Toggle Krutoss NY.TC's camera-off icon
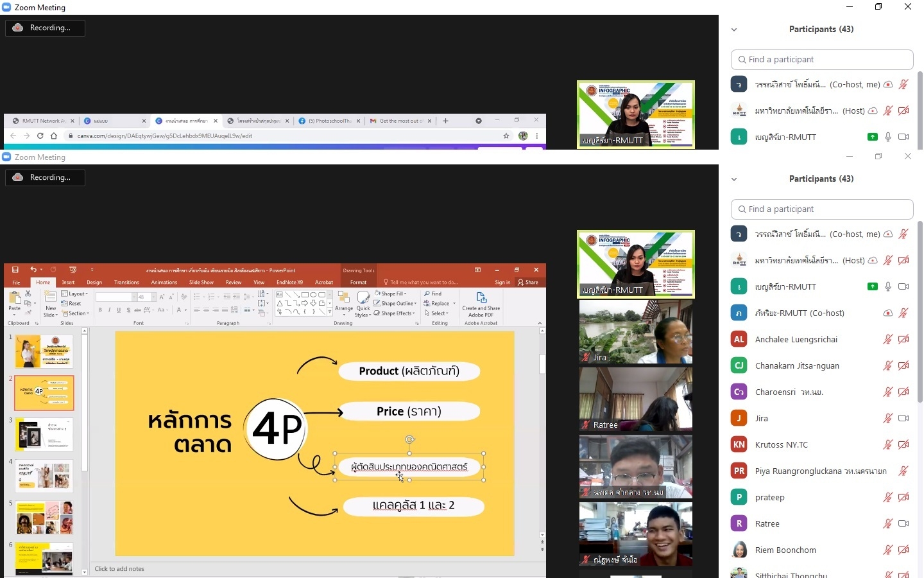The height and width of the screenshot is (578, 924). point(903,444)
